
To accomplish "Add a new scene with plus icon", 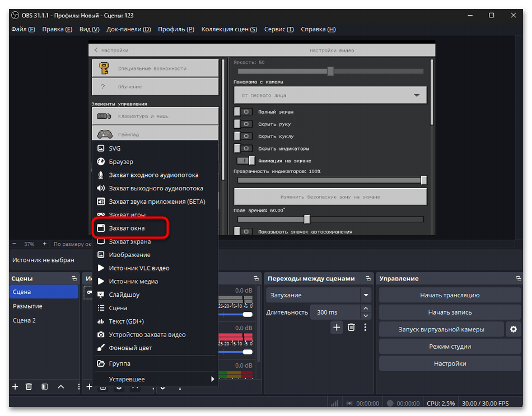I will click(15, 386).
